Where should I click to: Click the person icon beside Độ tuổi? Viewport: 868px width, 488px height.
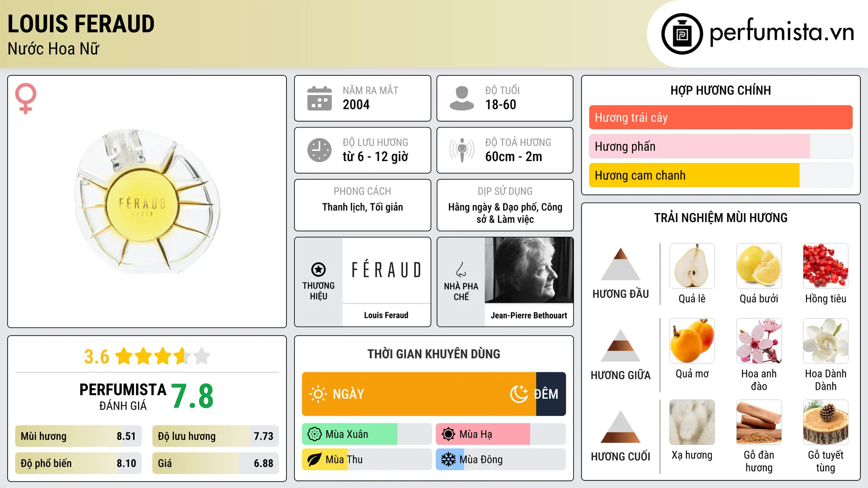pos(462,98)
